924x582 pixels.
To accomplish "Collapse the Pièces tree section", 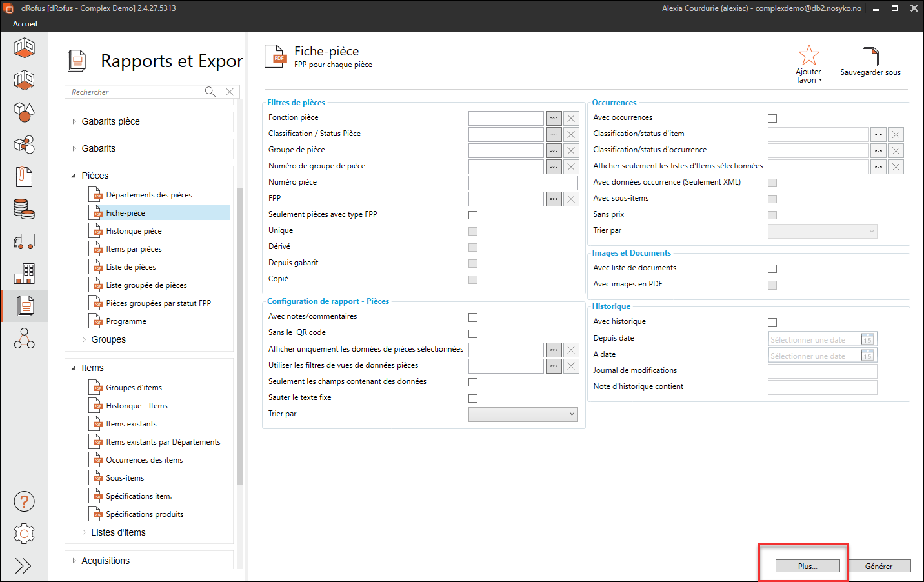I will click(x=74, y=176).
